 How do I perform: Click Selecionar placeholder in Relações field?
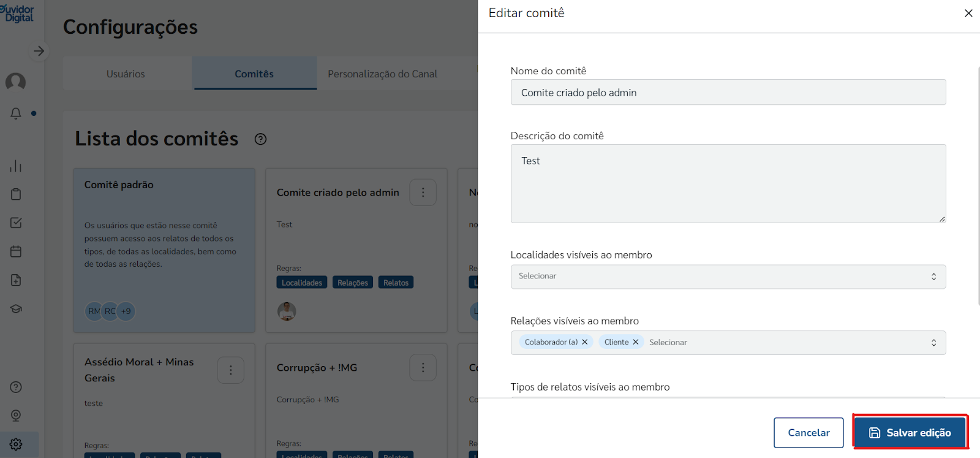point(668,342)
